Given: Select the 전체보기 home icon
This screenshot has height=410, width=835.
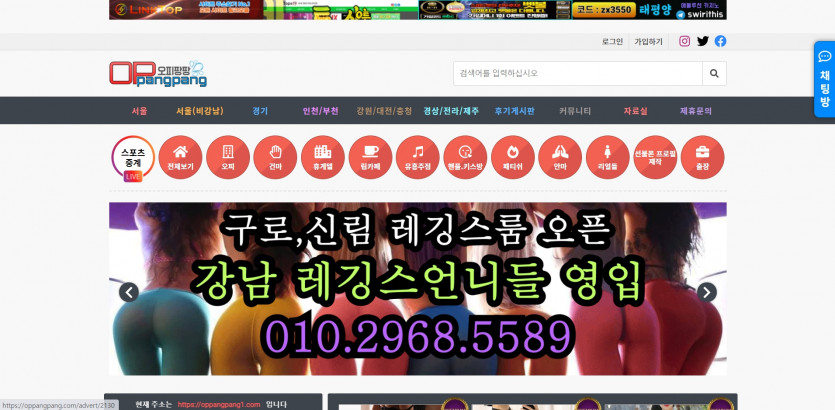Looking at the screenshot, I should click(180, 157).
